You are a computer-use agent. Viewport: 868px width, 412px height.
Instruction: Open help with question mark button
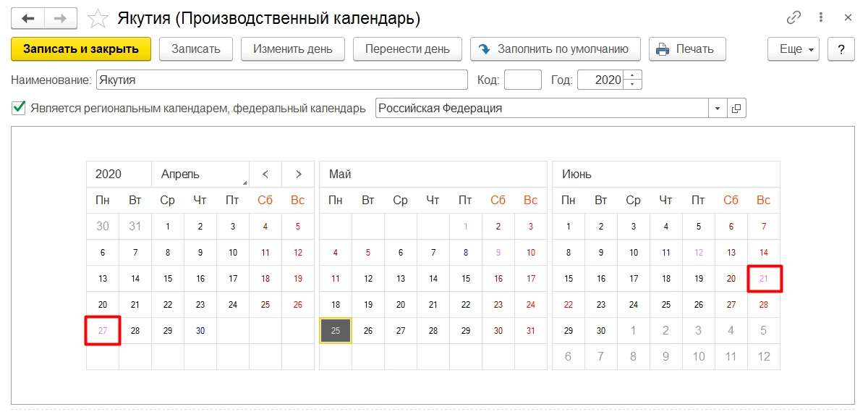pyautogui.click(x=841, y=49)
